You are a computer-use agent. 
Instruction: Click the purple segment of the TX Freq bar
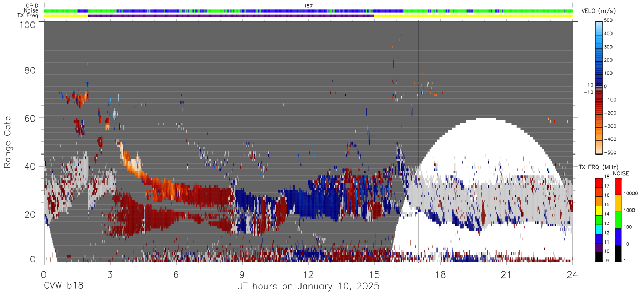pyautogui.click(x=231, y=16)
